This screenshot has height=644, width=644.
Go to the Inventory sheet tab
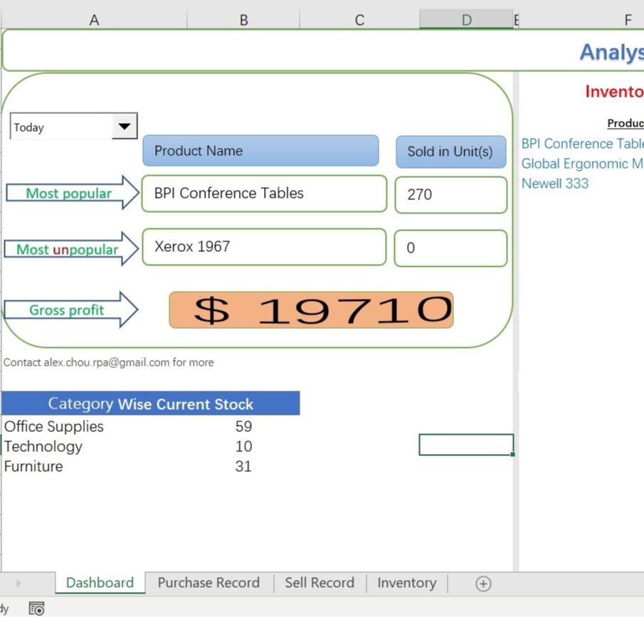406,583
